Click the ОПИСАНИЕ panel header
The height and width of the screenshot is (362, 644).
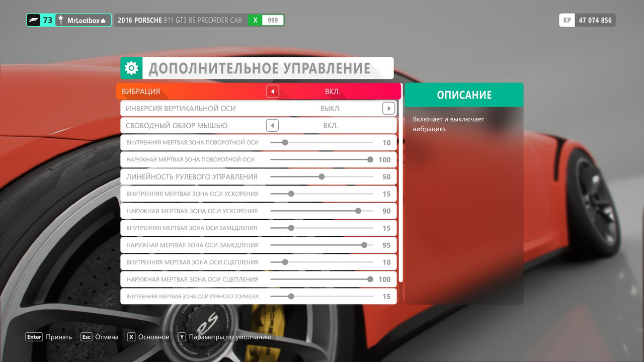click(463, 95)
